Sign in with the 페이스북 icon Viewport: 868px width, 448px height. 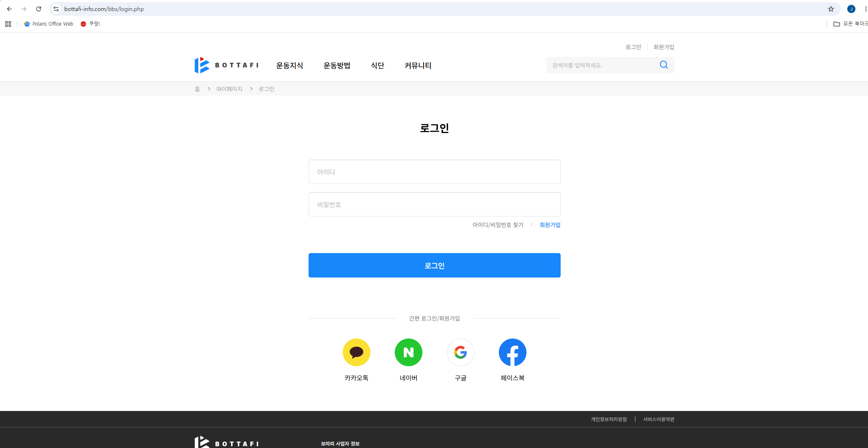[x=513, y=352]
